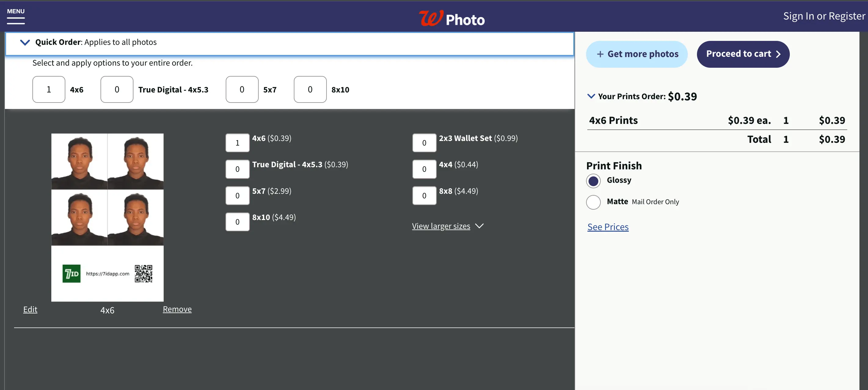Click the Edit link for the 4x6 photo
The height and width of the screenshot is (390, 868).
31,309
